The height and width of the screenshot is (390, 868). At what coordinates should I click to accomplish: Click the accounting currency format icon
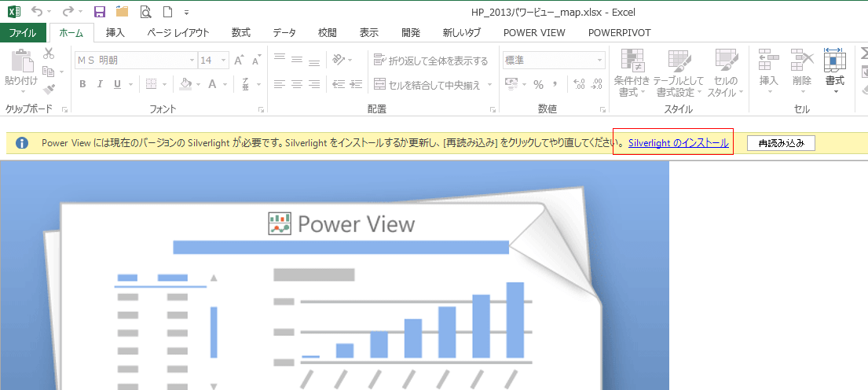click(x=511, y=84)
